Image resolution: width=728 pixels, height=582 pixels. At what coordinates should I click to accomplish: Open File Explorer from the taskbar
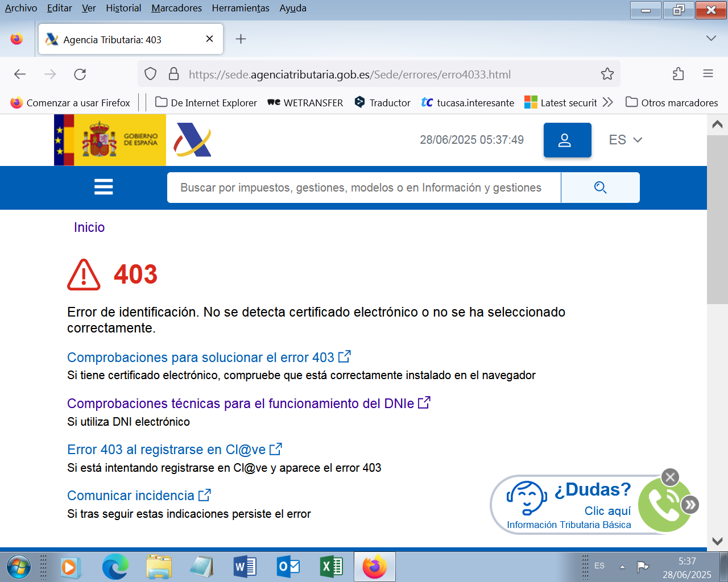tap(159, 567)
